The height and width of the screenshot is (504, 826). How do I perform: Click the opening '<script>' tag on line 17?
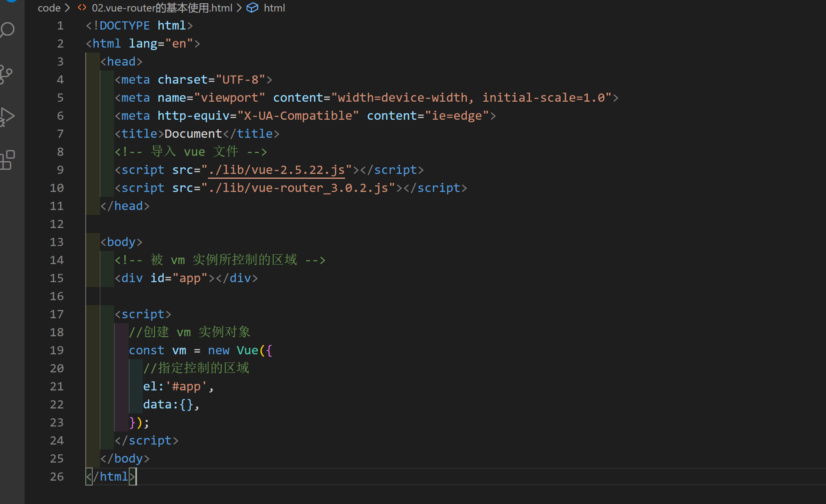(x=143, y=314)
